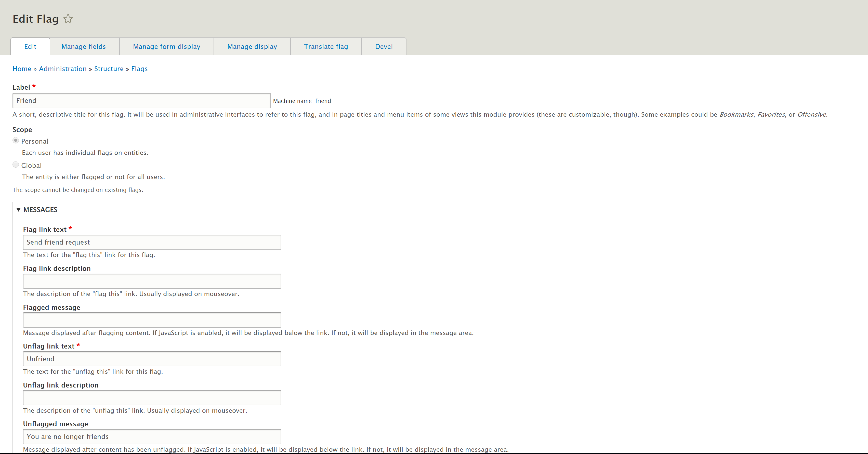868x454 pixels.
Task: Go to the Flags breadcrumb link
Action: pyautogui.click(x=139, y=69)
